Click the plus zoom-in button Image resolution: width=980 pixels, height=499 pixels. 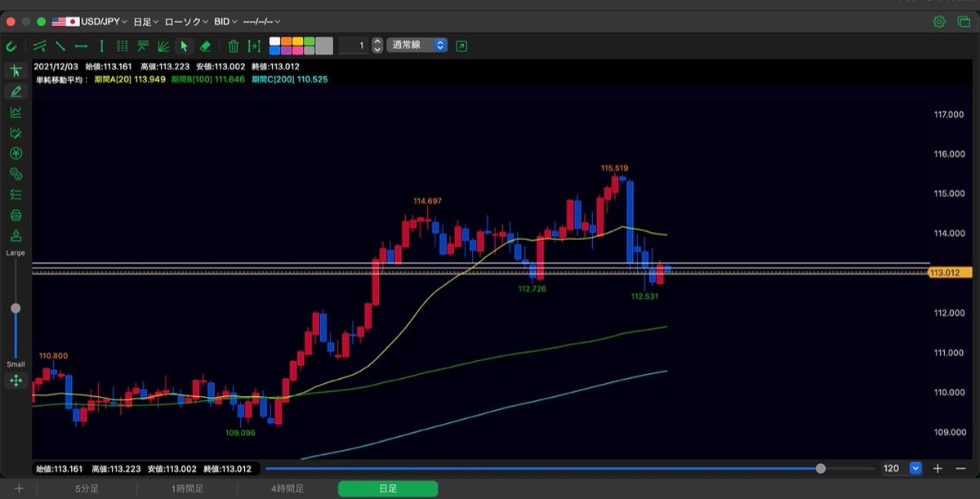938,469
